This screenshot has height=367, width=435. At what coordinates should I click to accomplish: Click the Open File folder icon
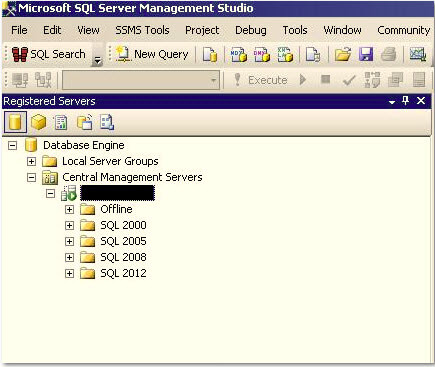[343, 54]
